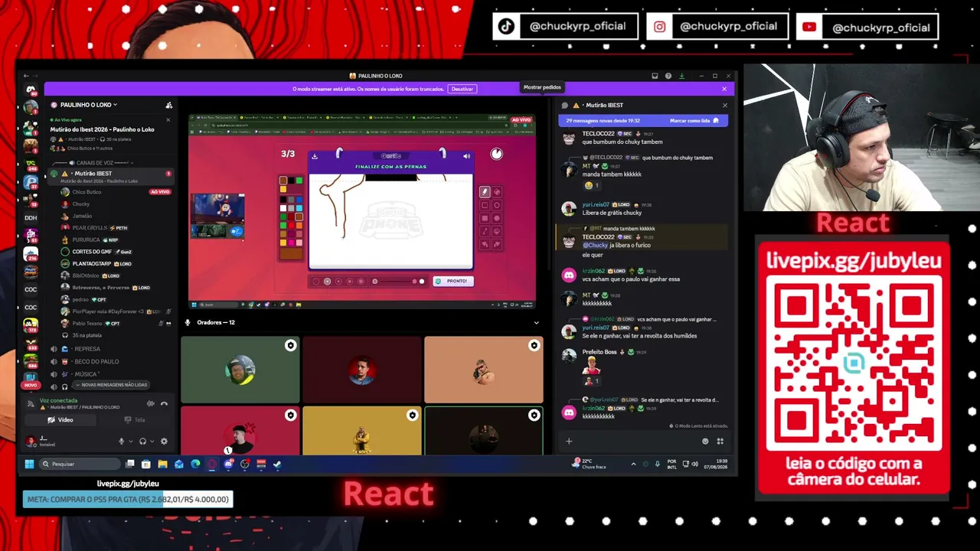
Task: Click the sound speaker icon in Gartic header
Action: click(x=466, y=156)
